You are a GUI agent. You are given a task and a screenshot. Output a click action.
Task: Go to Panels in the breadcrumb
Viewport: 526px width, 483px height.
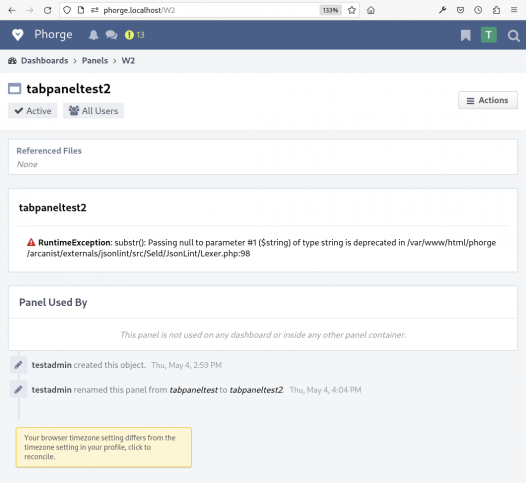95,61
